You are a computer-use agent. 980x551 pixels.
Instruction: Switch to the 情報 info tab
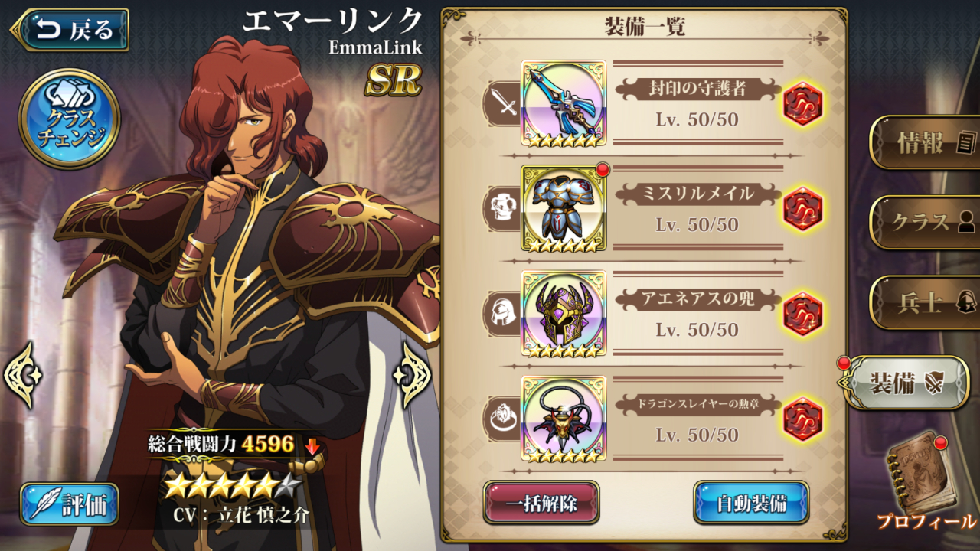pos(926,142)
